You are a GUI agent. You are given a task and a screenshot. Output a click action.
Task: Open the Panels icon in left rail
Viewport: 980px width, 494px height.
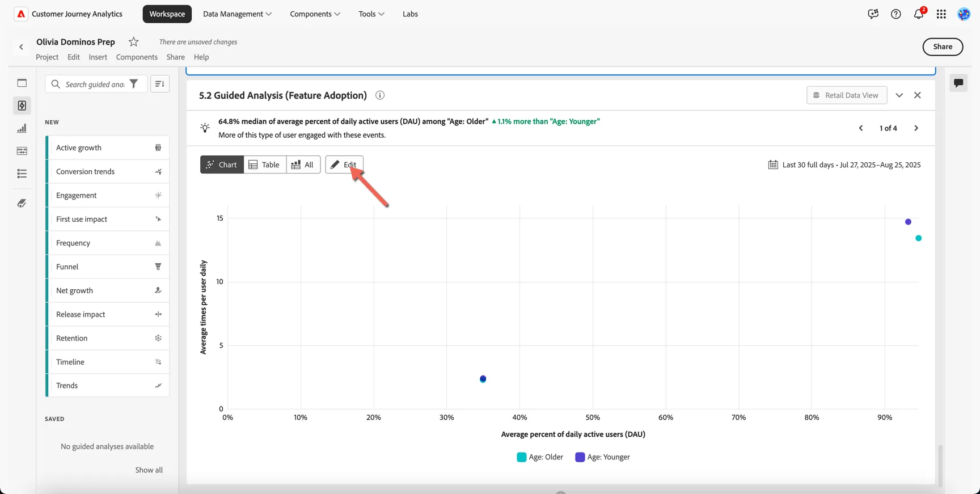(22, 83)
